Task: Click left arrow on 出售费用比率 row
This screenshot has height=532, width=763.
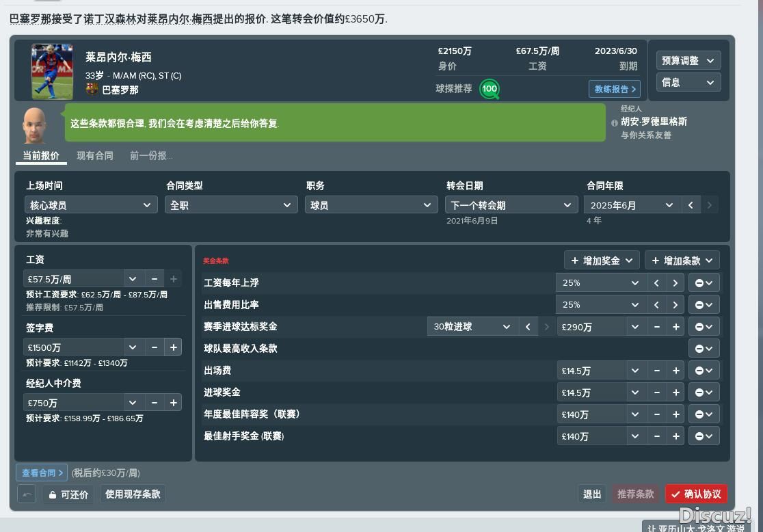Action: (x=656, y=305)
